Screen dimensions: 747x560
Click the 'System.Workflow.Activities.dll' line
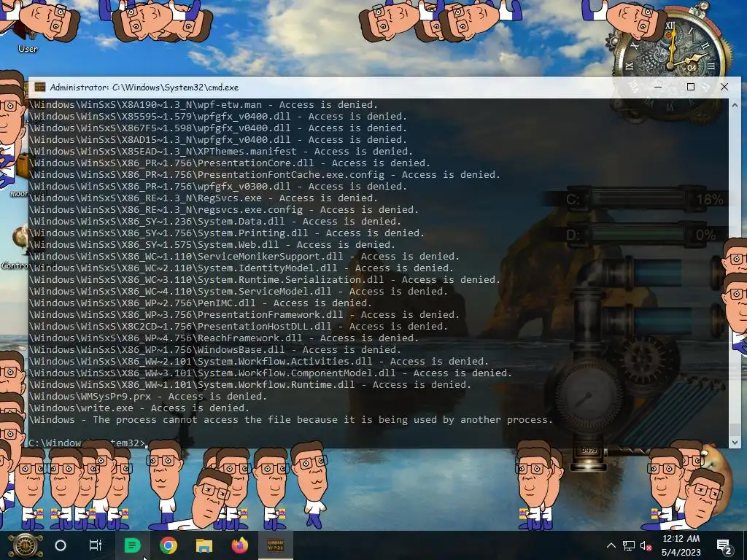click(x=259, y=362)
